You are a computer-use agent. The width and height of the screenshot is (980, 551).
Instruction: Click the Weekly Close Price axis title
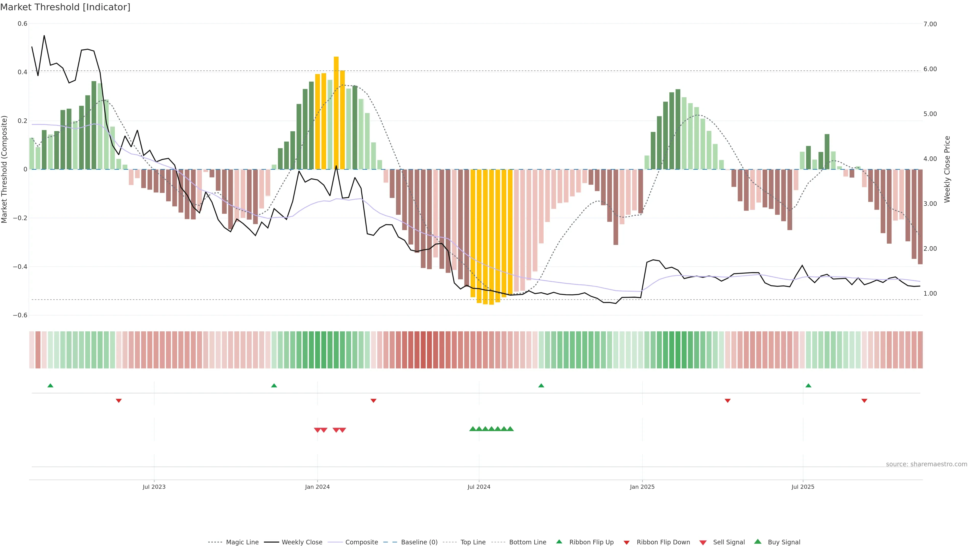pyautogui.click(x=947, y=169)
